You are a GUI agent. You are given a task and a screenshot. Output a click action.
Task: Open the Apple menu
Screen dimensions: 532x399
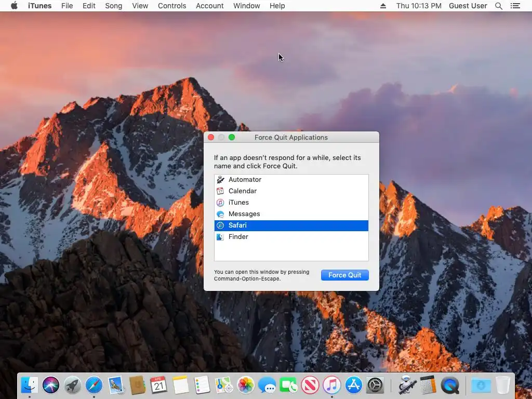coord(14,6)
